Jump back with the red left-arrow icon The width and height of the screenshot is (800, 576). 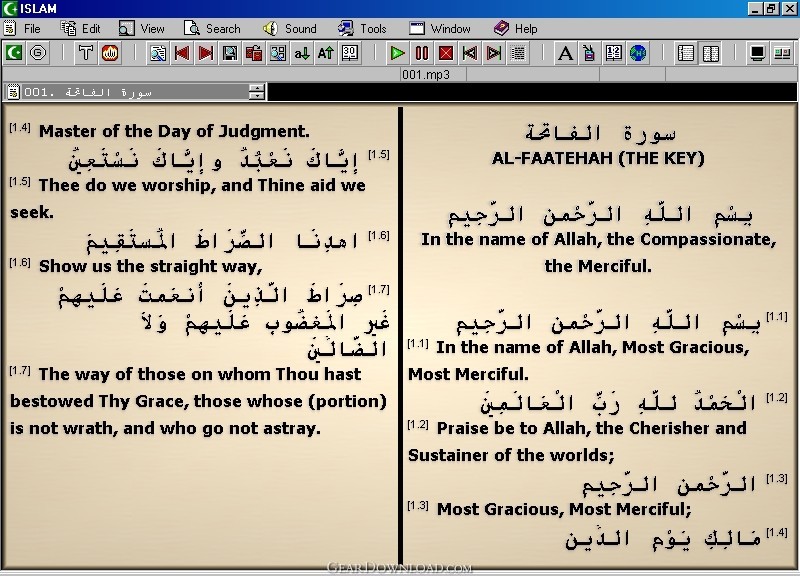tap(182, 53)
